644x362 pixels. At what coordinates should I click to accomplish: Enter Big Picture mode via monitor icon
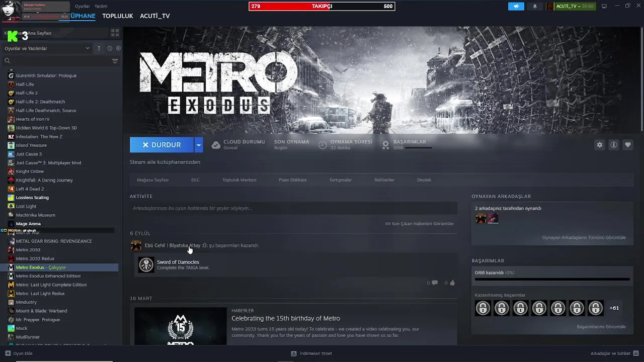click(604, 6)
